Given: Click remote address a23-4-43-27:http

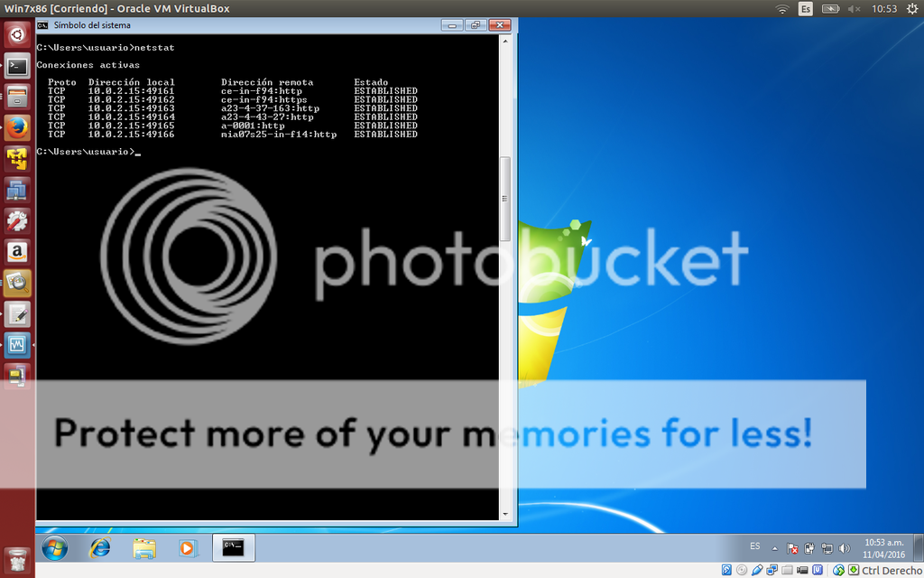Looking at the screenshot, I should click(267, 117).
